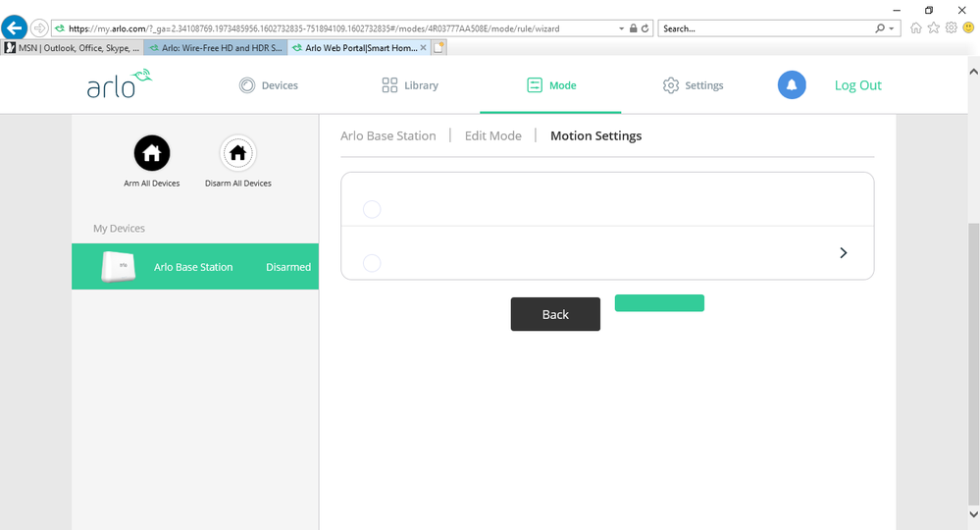
Task: Click the green unlabeled button beside Back
Action: (659, 303)
